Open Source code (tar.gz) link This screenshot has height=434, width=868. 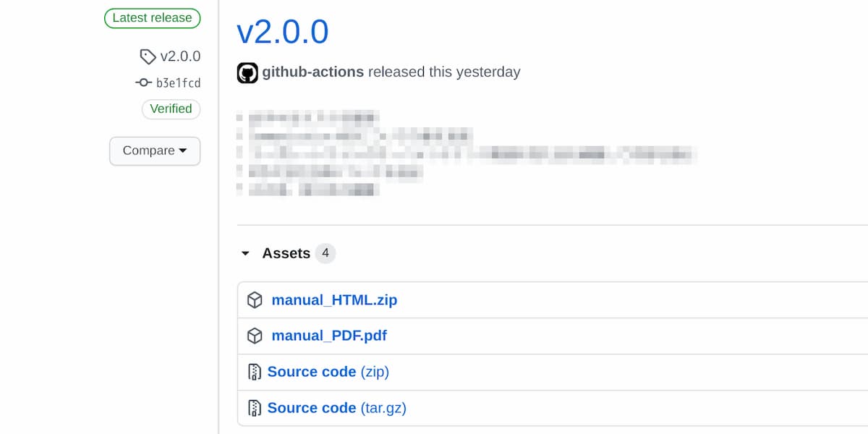coord(337,407)
